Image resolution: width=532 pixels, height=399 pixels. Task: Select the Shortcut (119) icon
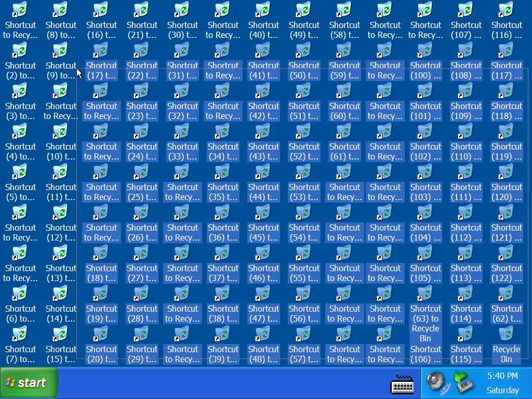507,131
